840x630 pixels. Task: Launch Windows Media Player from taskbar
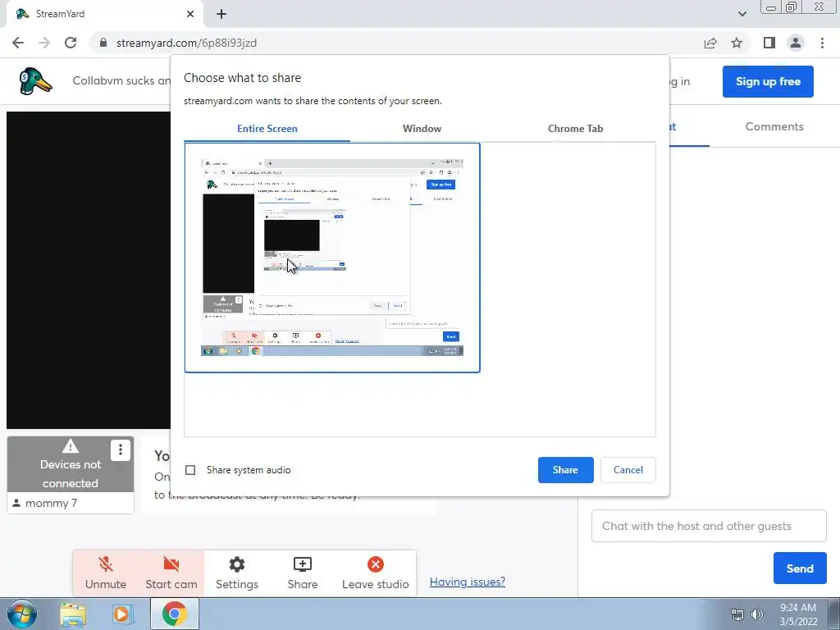[121, 614]
